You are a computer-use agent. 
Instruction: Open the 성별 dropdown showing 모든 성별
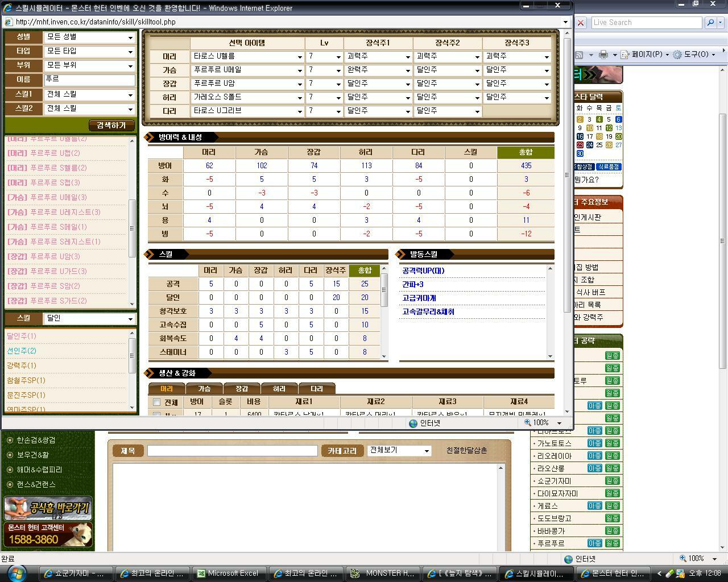pos(90,38)
